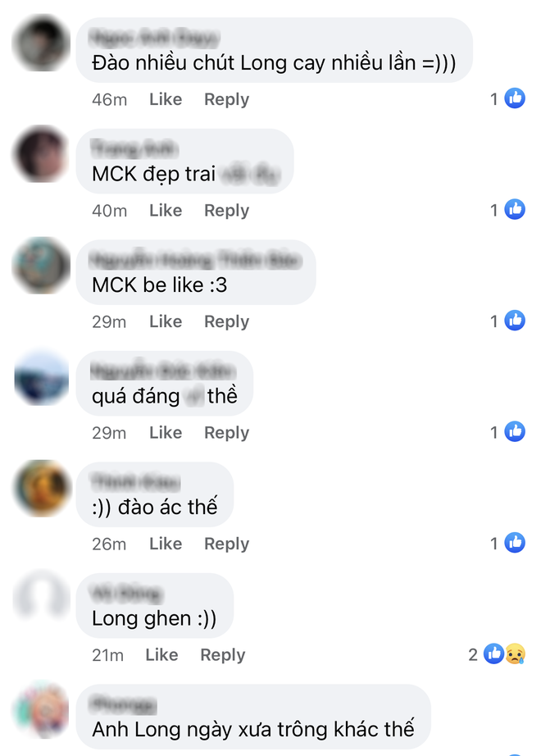Open like reaction on 'MCK đẹp trai' comment
The height and width of the screenshot is (756, 541).
point(515,209)
